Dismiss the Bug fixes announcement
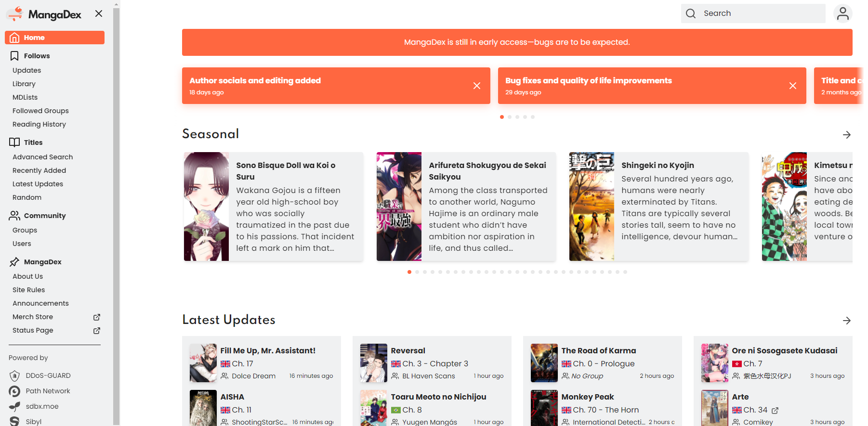The width and height of the screenshot is (868, 426). [793, 86]
